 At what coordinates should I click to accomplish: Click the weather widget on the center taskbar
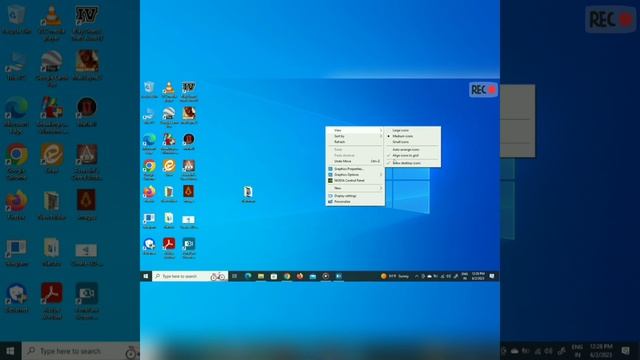[395, 276]
